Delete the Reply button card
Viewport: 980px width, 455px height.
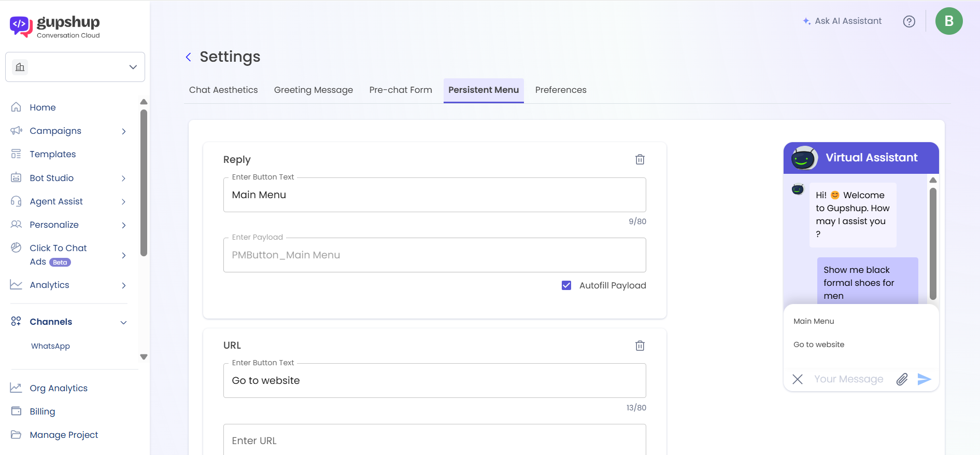(x=640, y=159)
